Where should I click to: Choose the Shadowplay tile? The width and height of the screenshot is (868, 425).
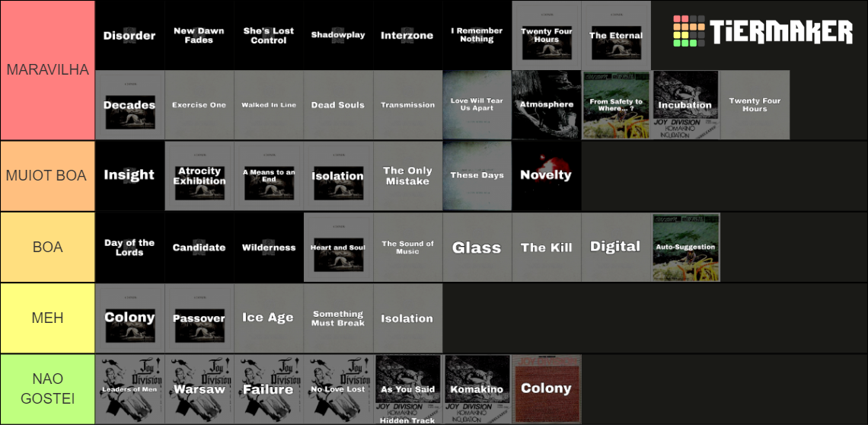tap(338, 35)
